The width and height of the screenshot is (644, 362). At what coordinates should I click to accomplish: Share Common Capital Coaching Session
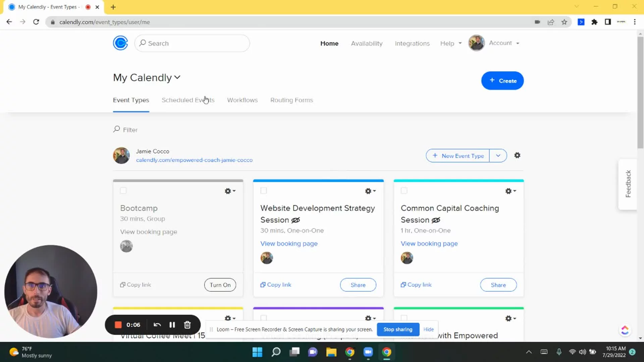(x=498, y=285)
